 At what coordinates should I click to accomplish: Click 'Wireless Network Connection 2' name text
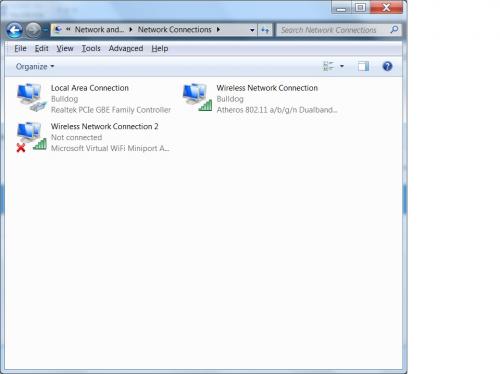[104, 126]
